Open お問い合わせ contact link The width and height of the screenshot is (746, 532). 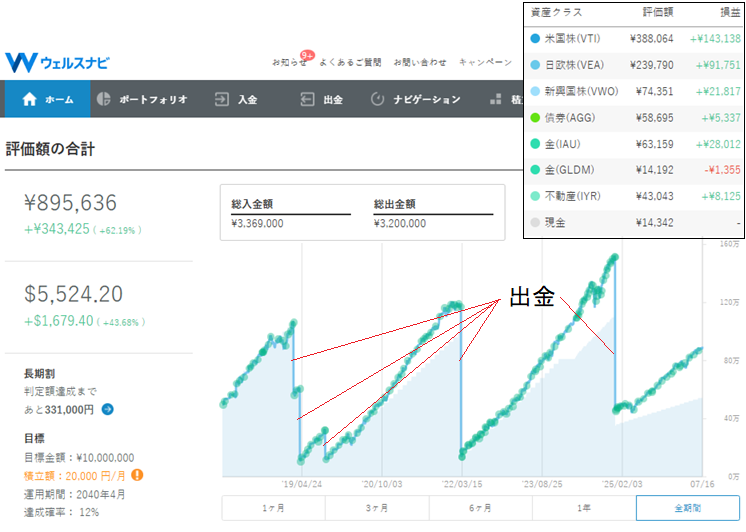[x=420, y=62]
